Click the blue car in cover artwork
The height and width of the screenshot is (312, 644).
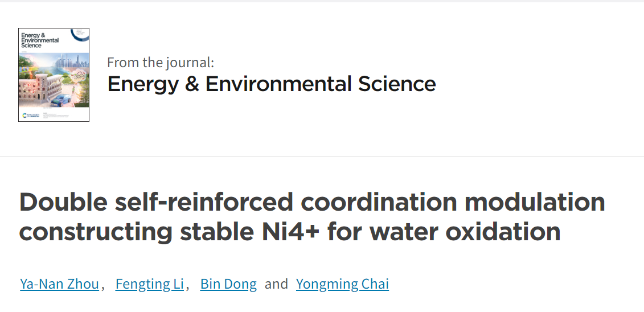tap(61, 100)
